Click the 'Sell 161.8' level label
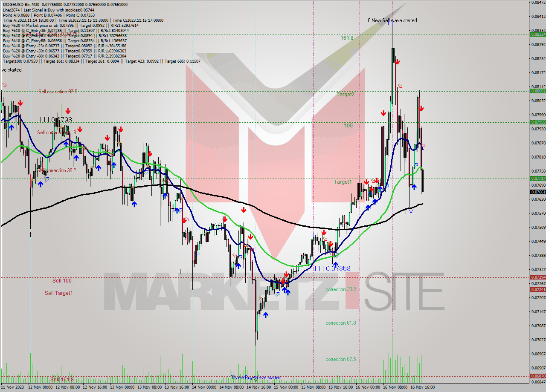Viewport: 546px width, 392px height. click(62, 380)
